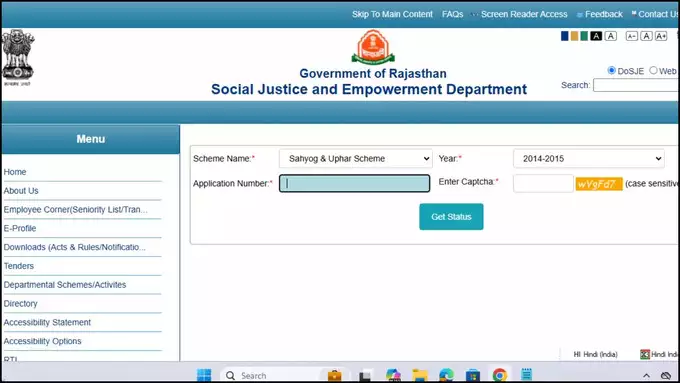Open File Explorer from the taskbar
680x383 pixels.
[x=419, y=375]
